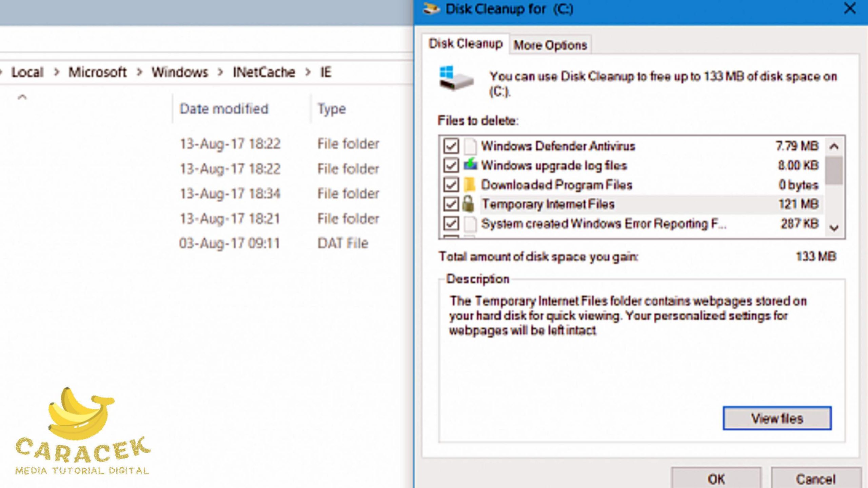
Task: Toggle Downloaded Program Files checkbox
Action: tap(451, 185)
